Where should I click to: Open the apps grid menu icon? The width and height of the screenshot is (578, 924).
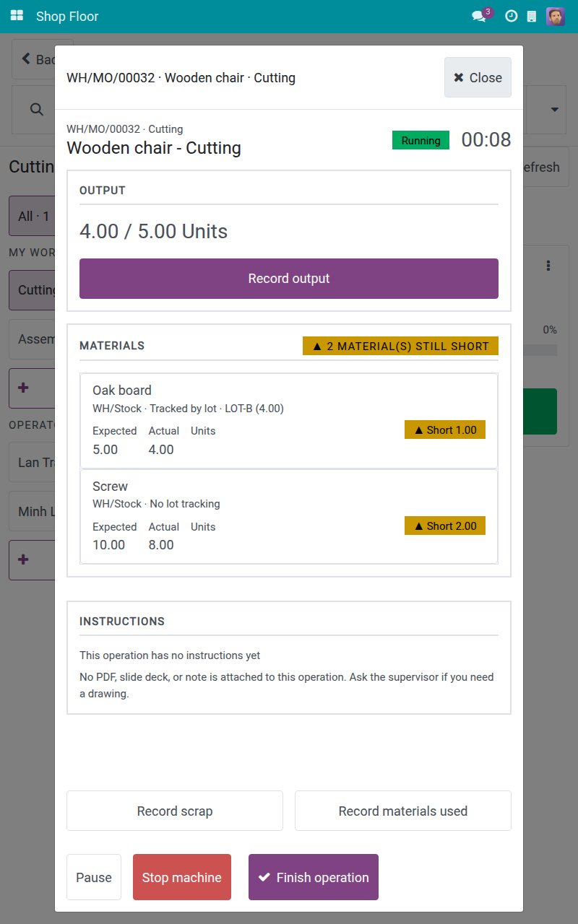pos(17,16)
